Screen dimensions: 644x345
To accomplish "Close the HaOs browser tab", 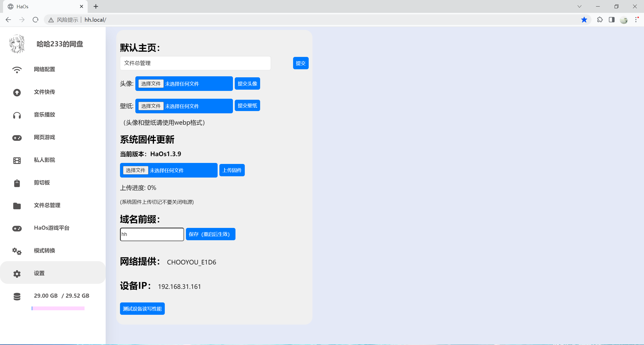I will 82,7.
